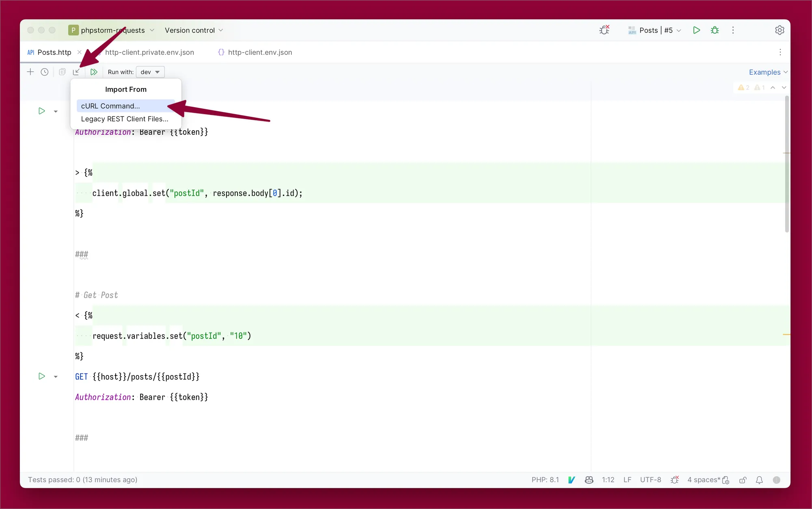This screenshot has height=509, width=812.
Task: Click the Copilot face status bar icon
Action: 589,480
